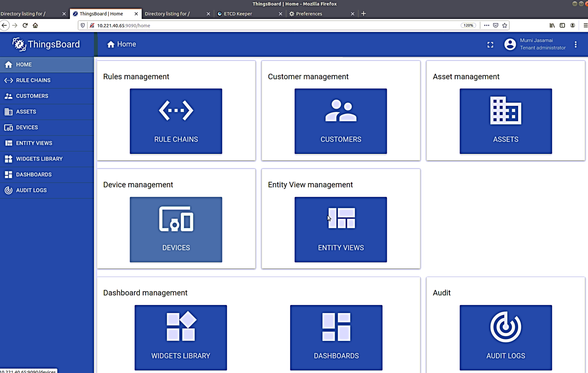Toggle fullscreen mode in ThingsBoard header
The image size is (588, 373).
click(490, 44)
